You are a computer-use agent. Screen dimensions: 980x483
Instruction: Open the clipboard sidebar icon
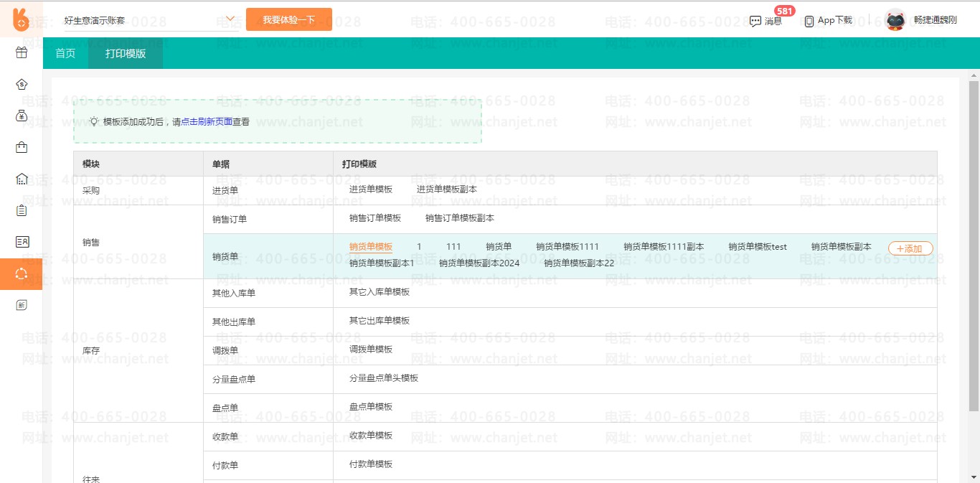pos(22,210)
